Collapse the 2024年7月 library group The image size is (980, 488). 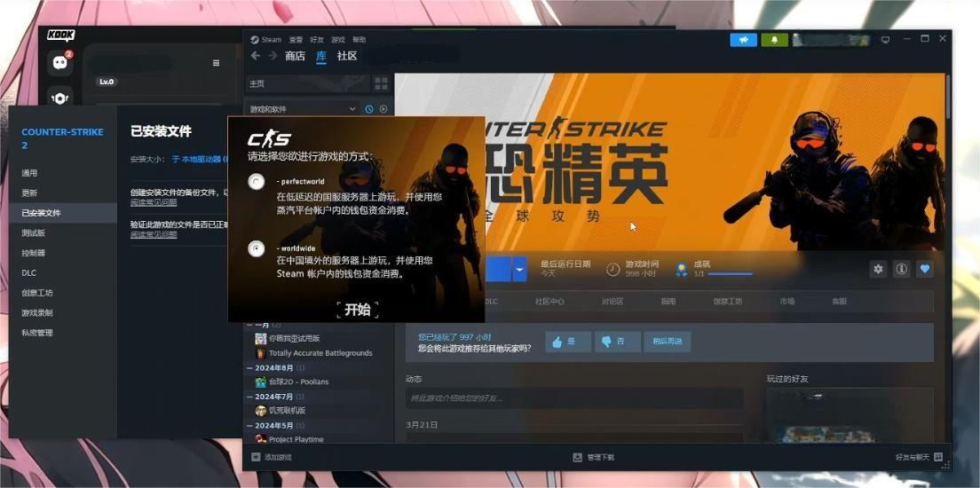pos(250,397)
